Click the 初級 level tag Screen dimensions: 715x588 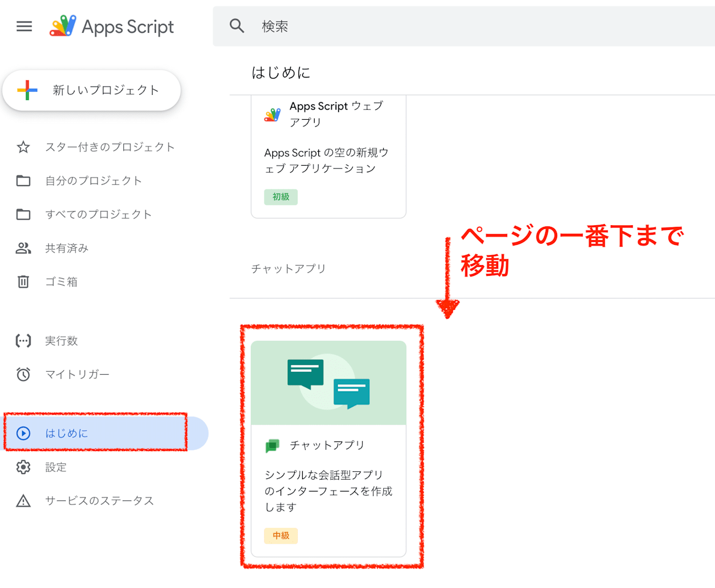(x=281, y=197)
